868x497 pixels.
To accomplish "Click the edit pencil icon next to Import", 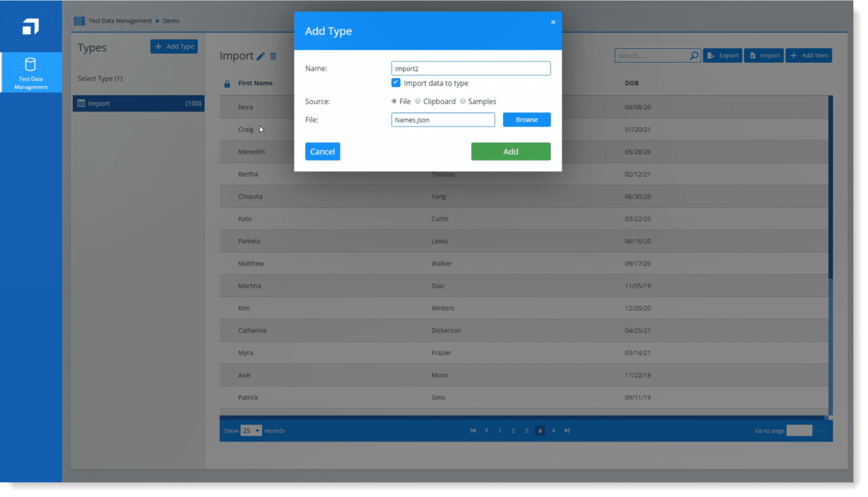I will click(260, 57).
